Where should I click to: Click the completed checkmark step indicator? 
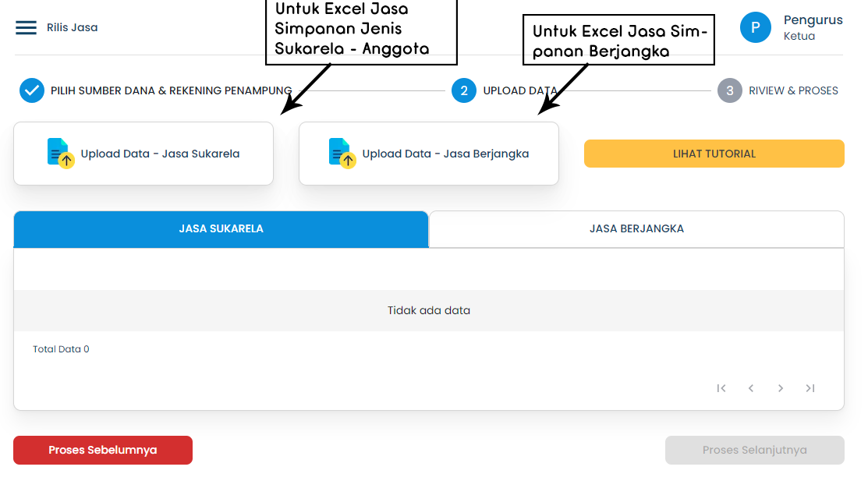31,90
